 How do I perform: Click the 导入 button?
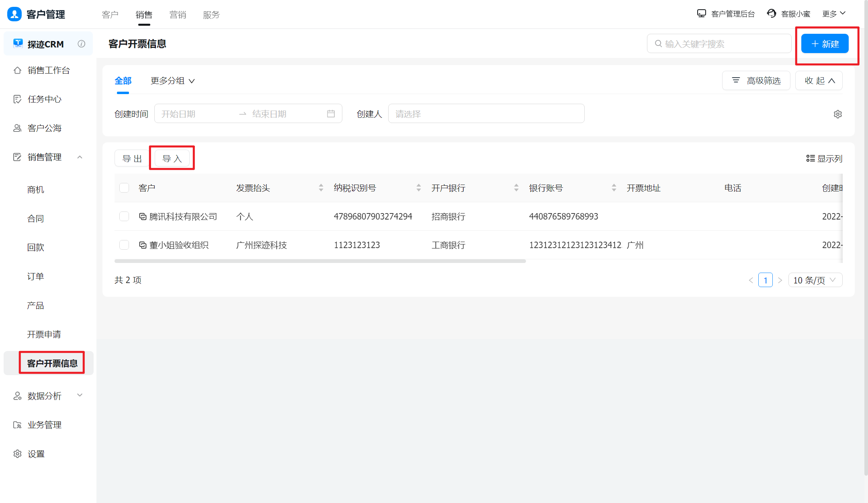point(172,158)
